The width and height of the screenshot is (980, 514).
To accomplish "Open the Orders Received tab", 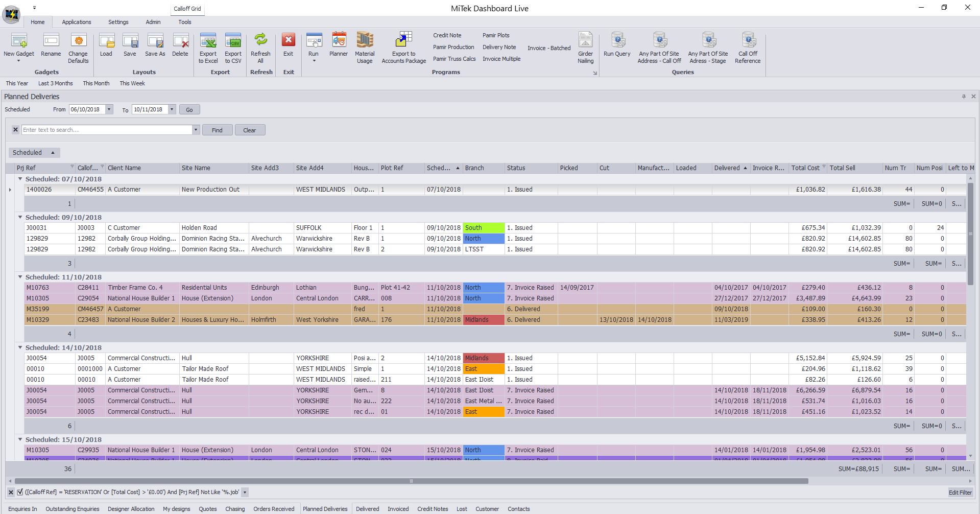I will click(274, 509).
